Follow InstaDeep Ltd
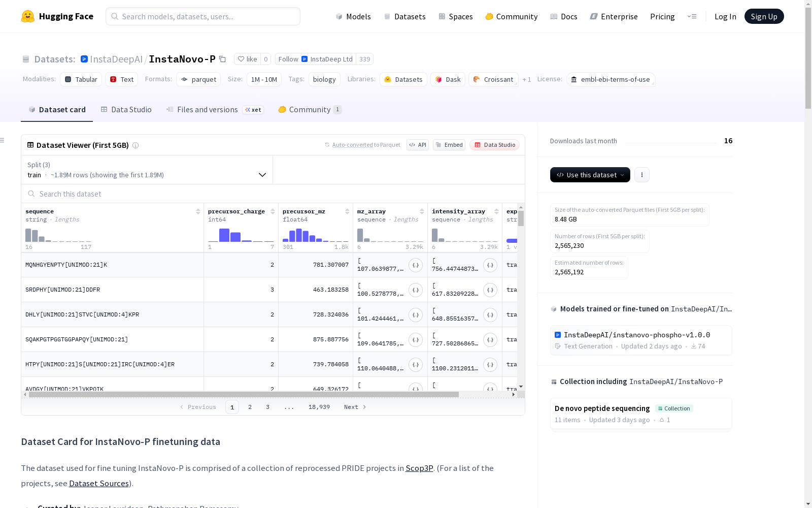The width and height of the screenshot is (812, 508). 316,59
